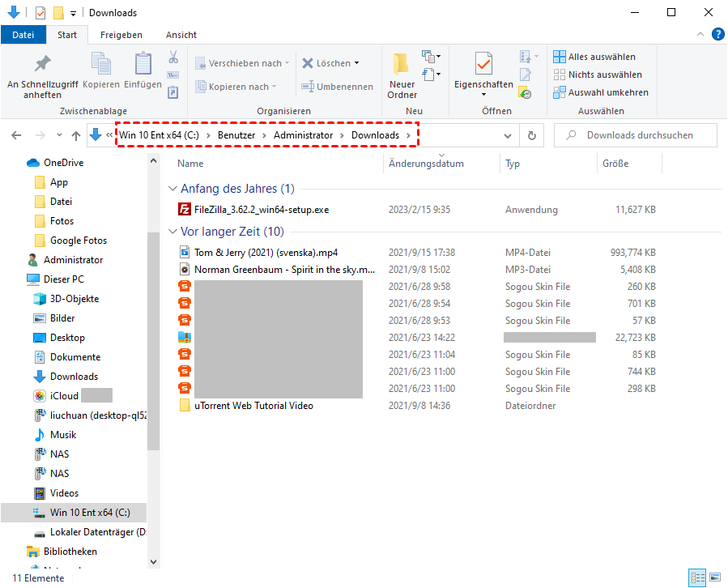Select Tom & Jerry (2021) mp4 file
This screenshot has width=728, height=588.
tap(266, 253)
